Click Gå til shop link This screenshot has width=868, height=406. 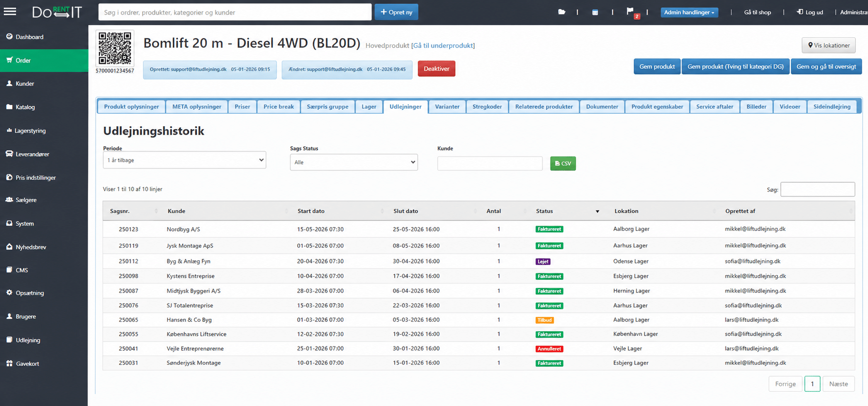pyautogui.click(x=757, y=12)
